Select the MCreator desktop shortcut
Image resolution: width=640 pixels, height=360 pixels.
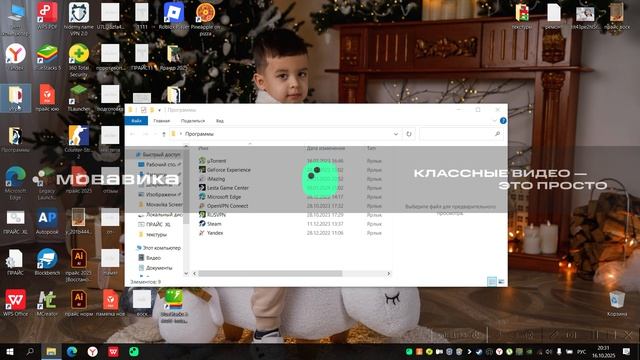47,302
